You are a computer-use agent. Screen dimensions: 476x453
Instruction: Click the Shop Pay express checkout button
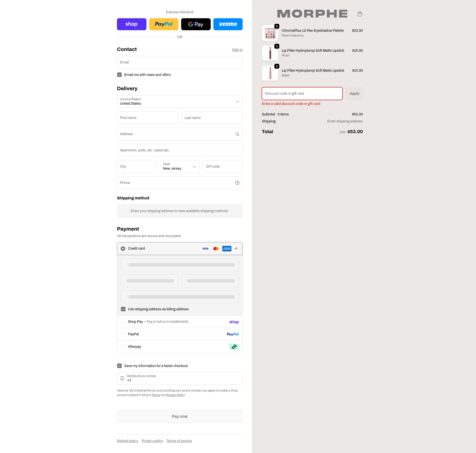131,24
